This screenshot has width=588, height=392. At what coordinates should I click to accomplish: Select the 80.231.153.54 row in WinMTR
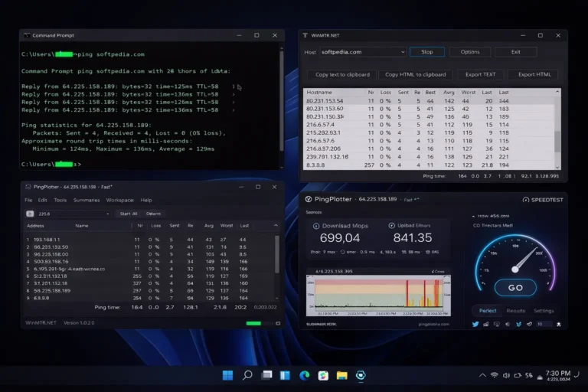tap(429, 101)
